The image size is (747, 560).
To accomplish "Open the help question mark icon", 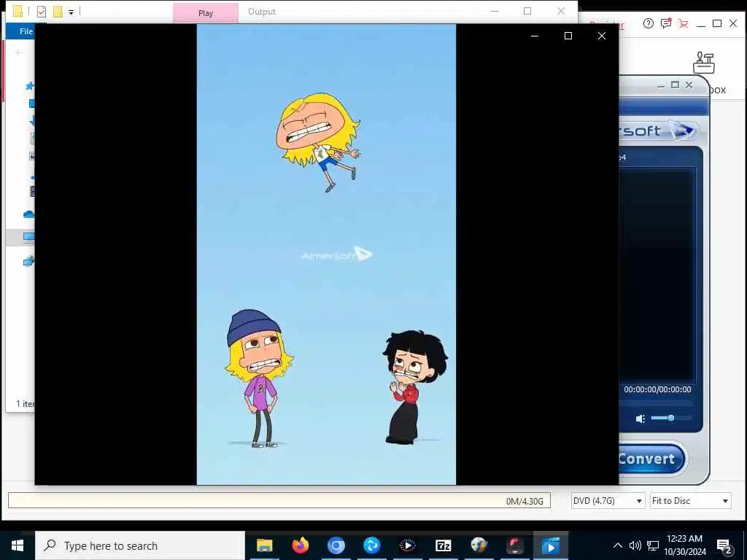I will (x=648, y=23).
